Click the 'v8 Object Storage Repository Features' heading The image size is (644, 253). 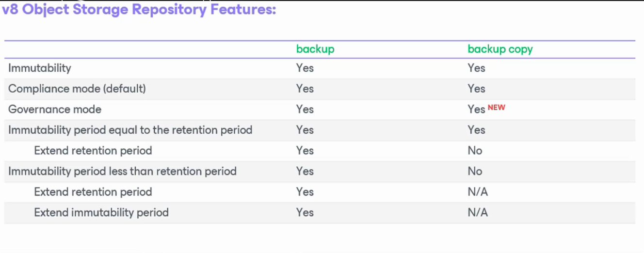[139, 10]
